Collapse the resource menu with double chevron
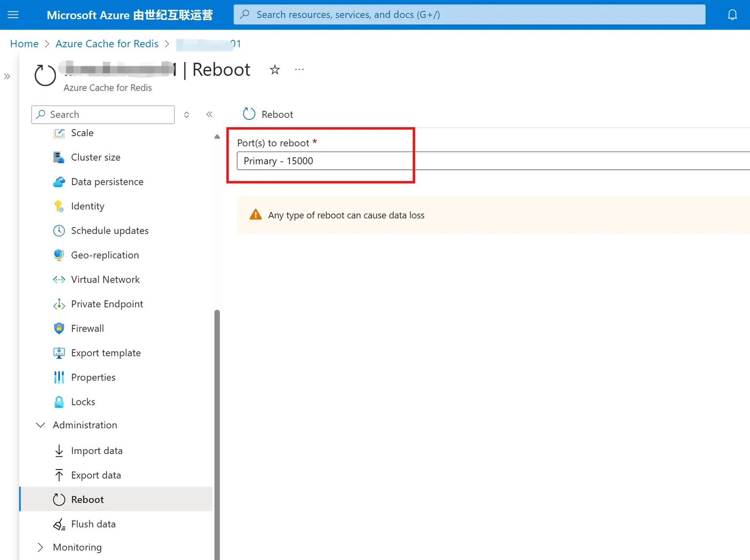 click(x=209, y=115)
